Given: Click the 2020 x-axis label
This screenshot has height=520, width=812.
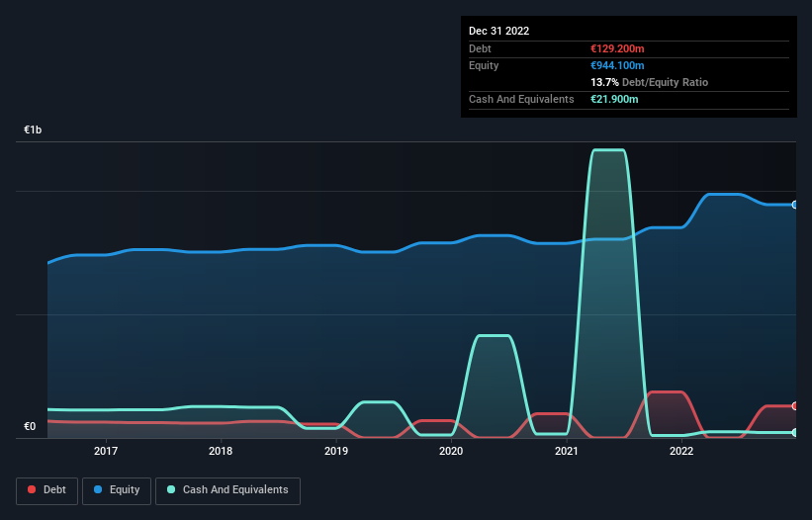Looking at the screenshot, I should (x=451, y=451).
